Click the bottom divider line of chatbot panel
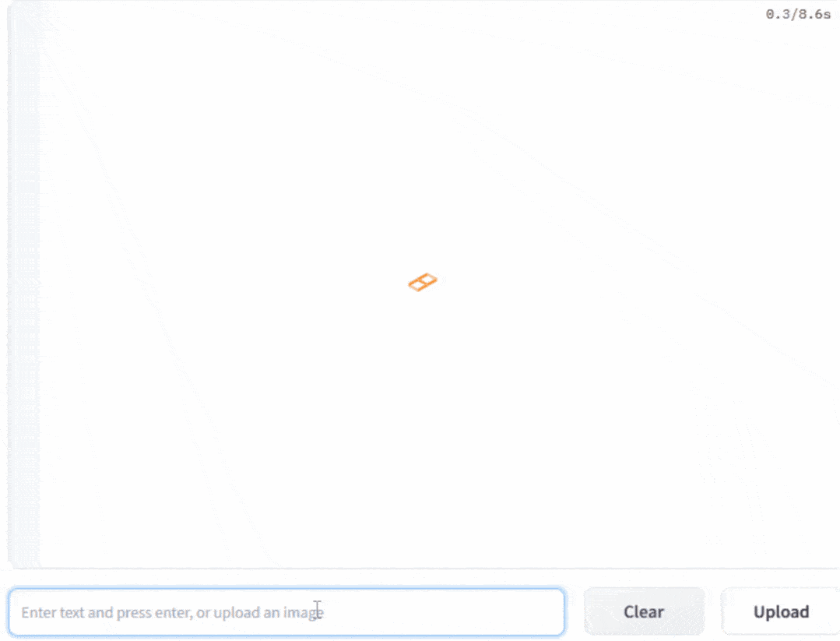 pyautogui.click(x=424, y=568)
